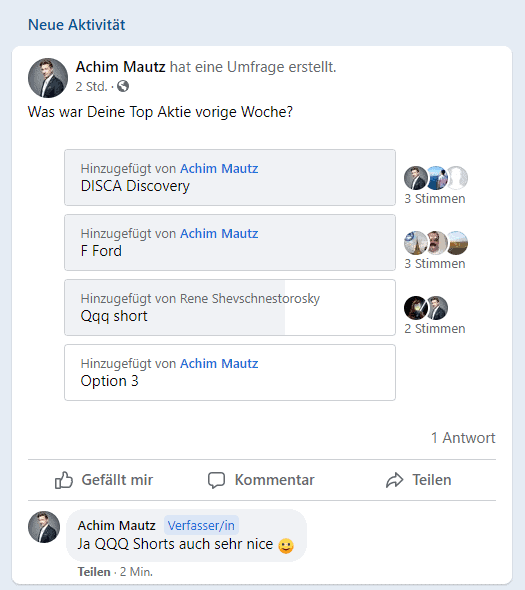The height and width of the screenshot is (590, 525).
Task: Click the Kommentar speech bubble icon
Action: tap(216, 480)
